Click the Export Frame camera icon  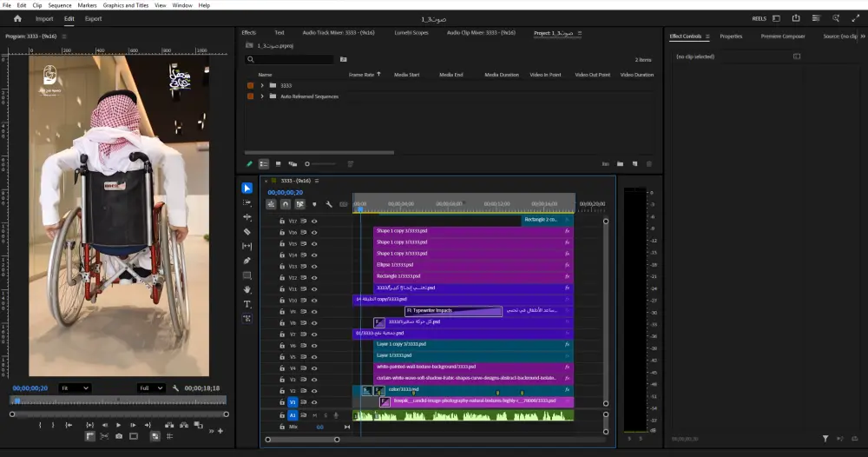coord(119,436)
